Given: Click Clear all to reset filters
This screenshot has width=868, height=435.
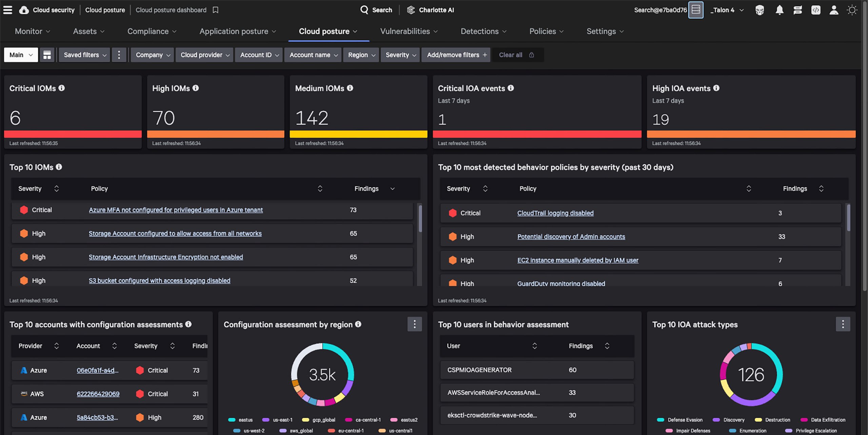Looking at the screenshot, I should [x=511, y=55].
